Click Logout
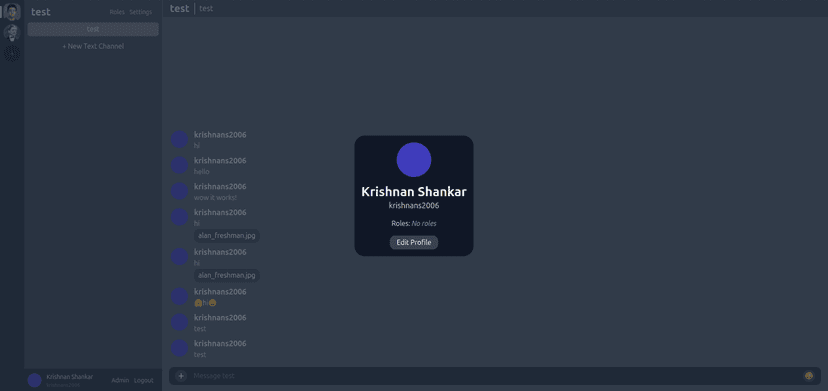The height and width of the screenshot is (391, 828). [144, 380]
